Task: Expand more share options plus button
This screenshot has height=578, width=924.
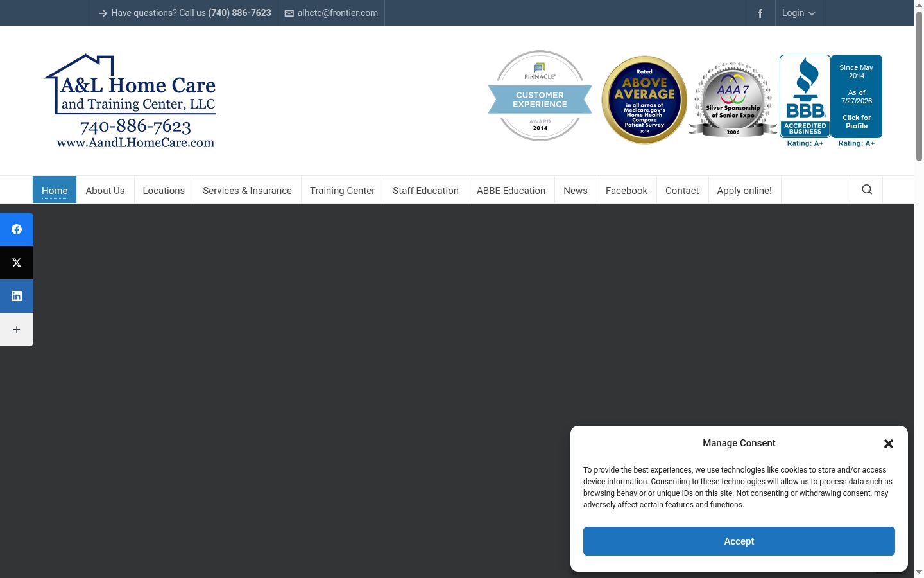Action: point(17,329)
